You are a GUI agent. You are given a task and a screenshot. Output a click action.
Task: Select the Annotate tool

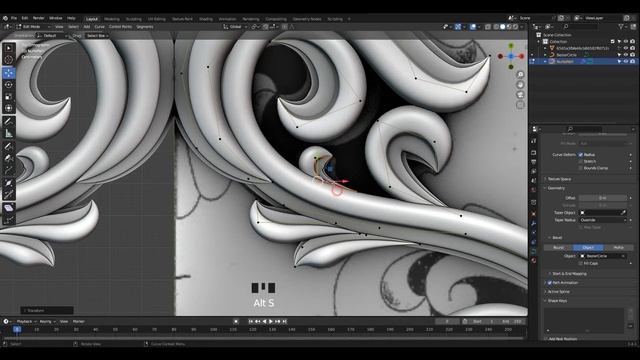9,121
